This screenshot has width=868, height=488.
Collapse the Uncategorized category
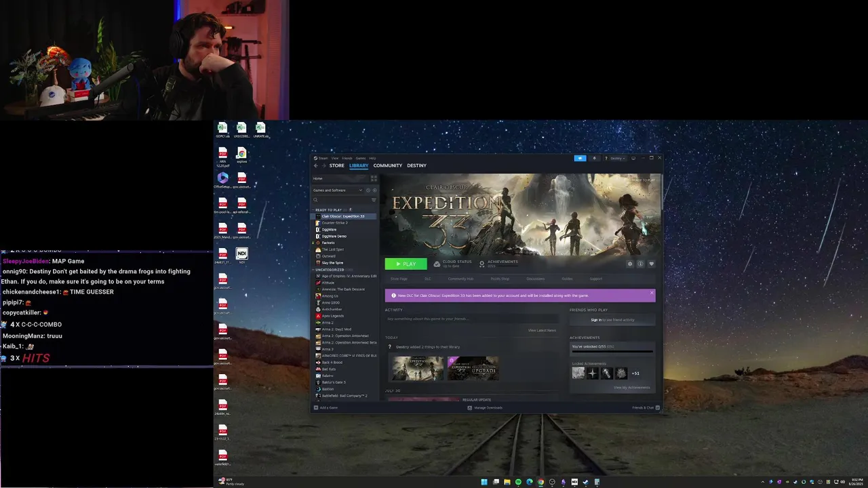(x=313, y=270)
